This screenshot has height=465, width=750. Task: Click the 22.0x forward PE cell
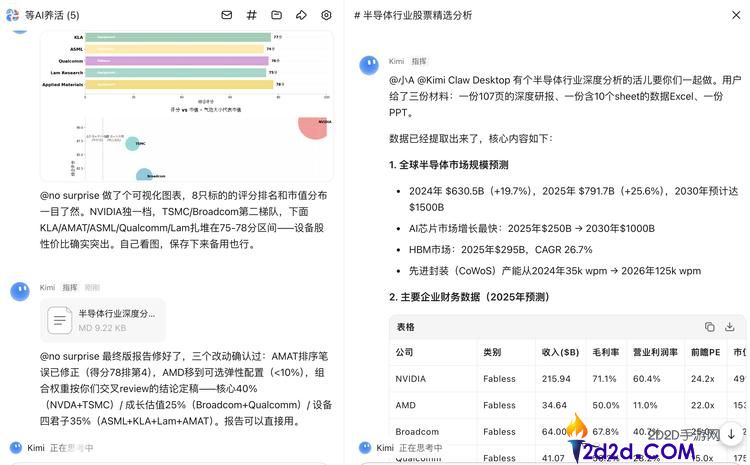click(x=703, y=405)
